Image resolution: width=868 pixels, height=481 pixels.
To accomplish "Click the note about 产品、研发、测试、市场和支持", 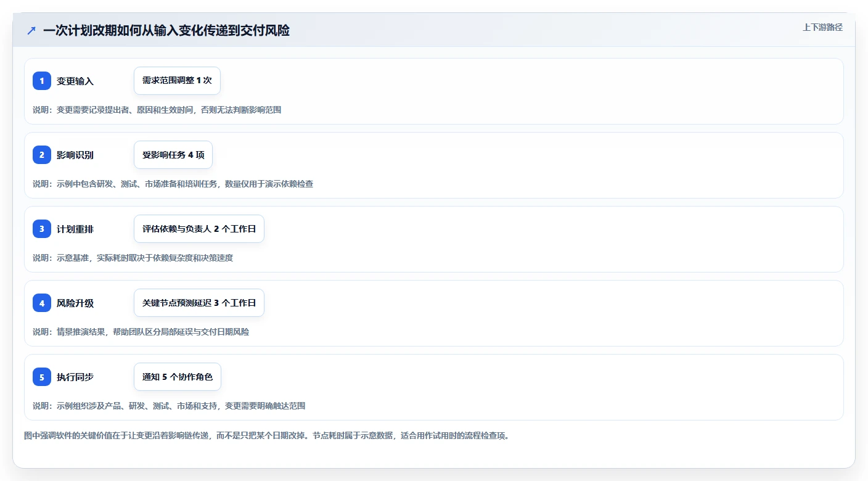I will 169,406.
